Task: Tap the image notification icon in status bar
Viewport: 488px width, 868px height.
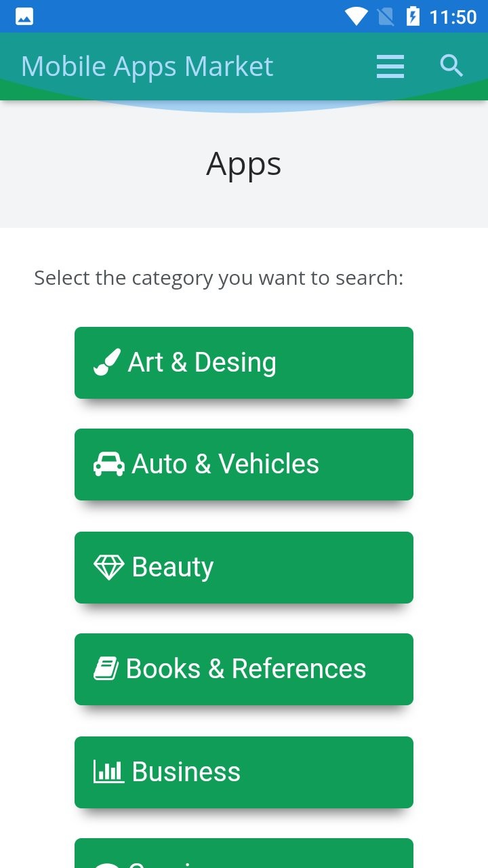Action: [x=24, y=16]
